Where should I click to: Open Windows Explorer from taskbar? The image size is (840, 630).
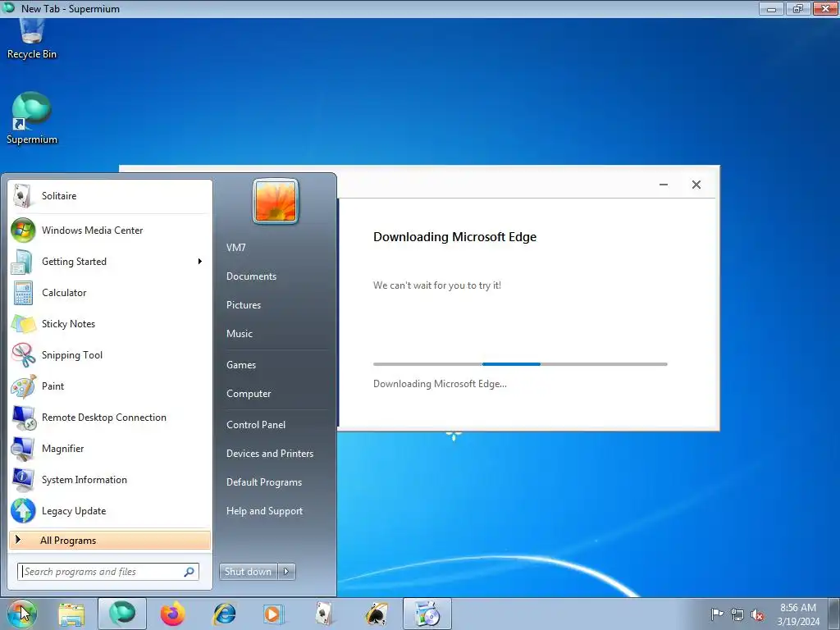tap(71, 614)
